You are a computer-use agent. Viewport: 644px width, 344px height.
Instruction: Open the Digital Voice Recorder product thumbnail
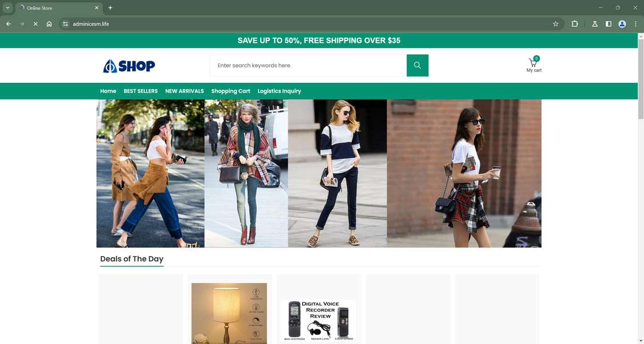pos(319,321)
